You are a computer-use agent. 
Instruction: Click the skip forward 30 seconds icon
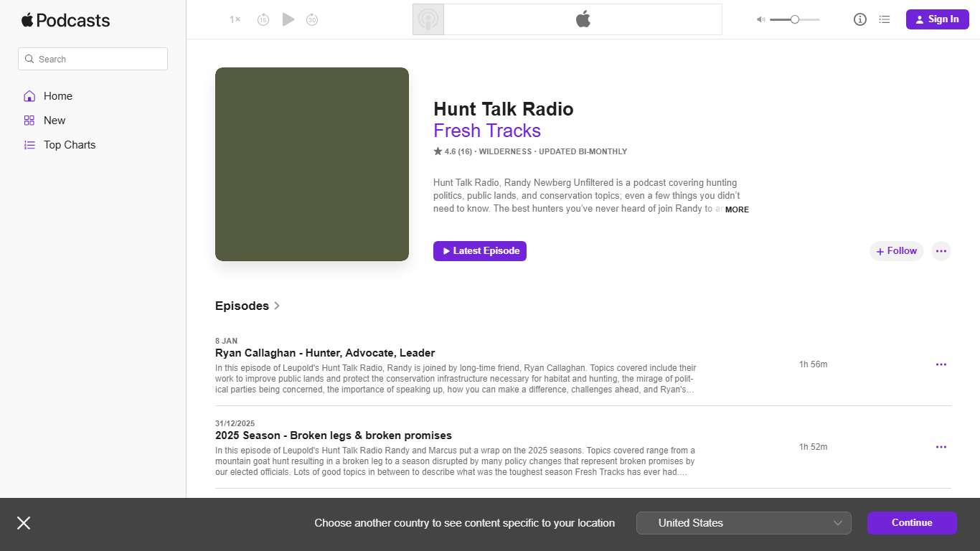[312, 19]
